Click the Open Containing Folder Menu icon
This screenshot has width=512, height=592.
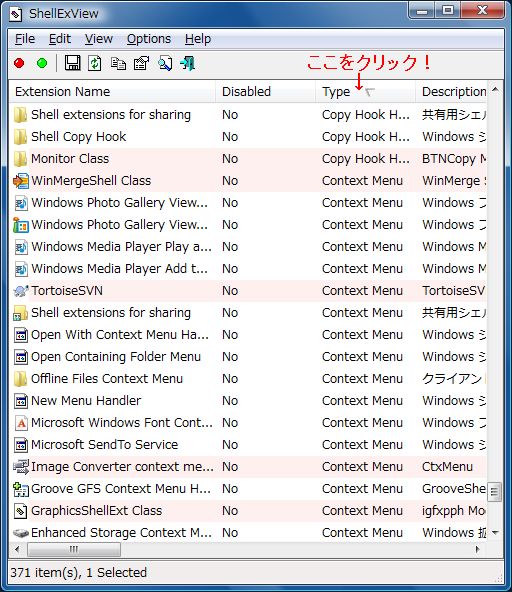click(x=21, y=357)
